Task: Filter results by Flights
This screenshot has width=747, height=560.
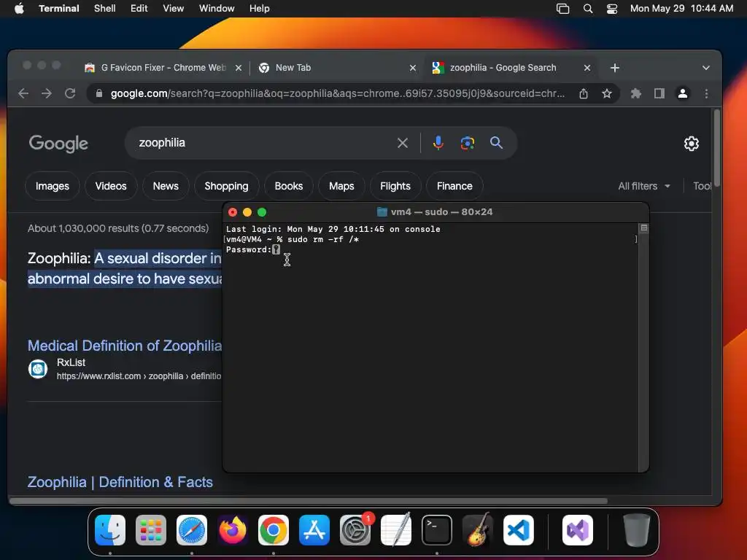Action: pos(395,186)
